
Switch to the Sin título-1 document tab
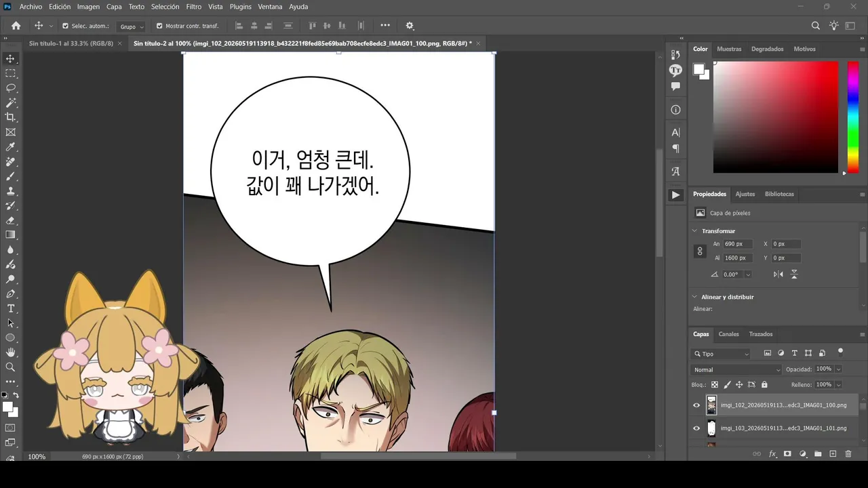[x=71, y=43]
